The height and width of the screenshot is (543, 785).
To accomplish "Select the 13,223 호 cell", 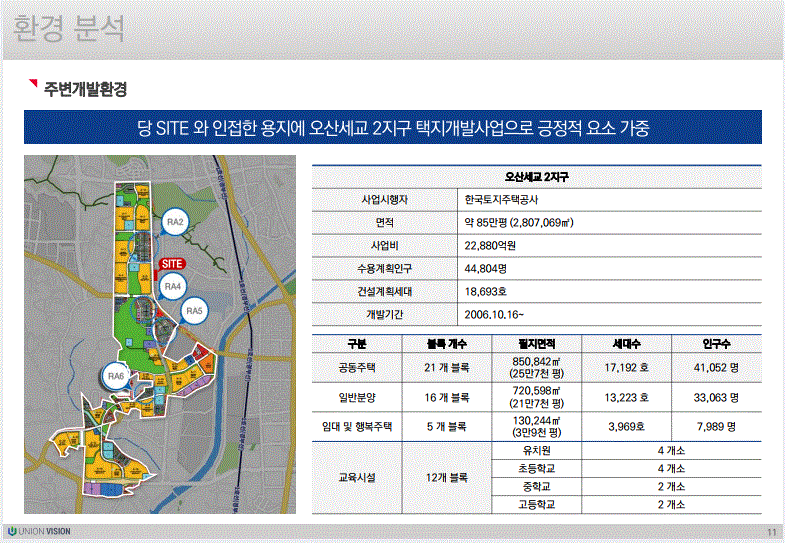I will [626, 398].
